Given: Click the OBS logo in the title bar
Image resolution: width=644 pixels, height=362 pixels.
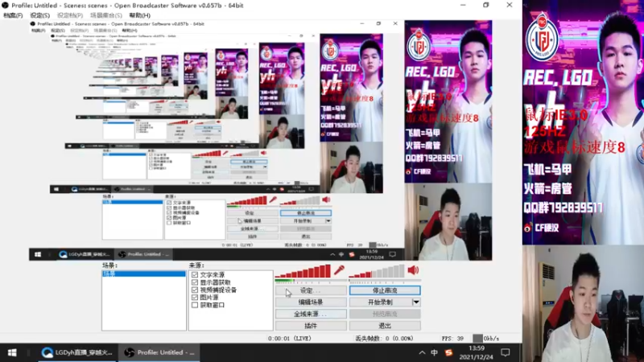Looking at the screenshot, I should click(5, 5).
